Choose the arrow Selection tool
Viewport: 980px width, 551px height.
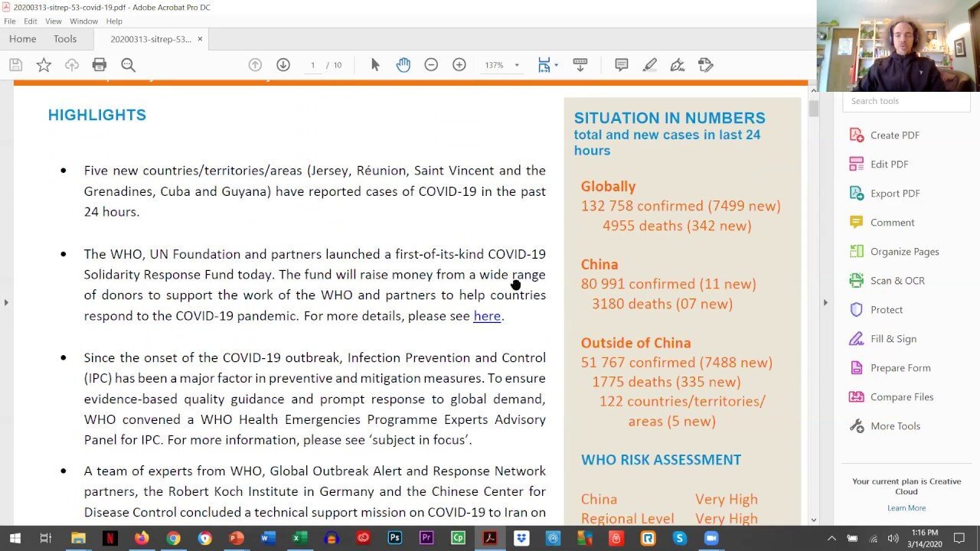(x=375, y=65)
